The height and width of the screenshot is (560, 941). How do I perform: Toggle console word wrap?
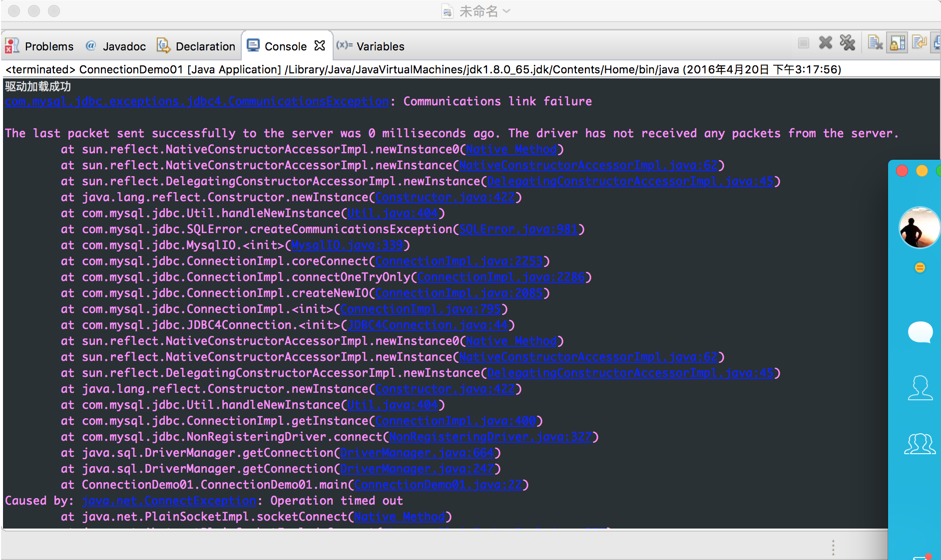point(919,43)
